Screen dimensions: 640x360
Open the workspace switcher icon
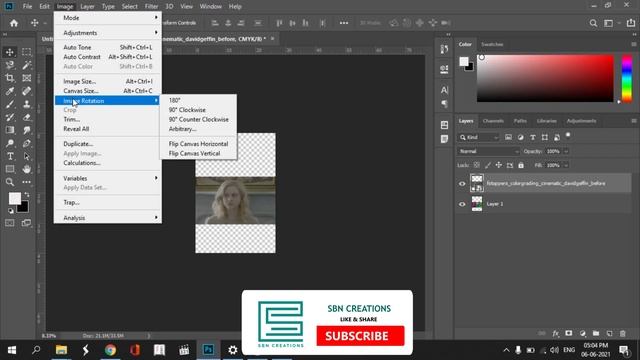click(x=608, y=23)
